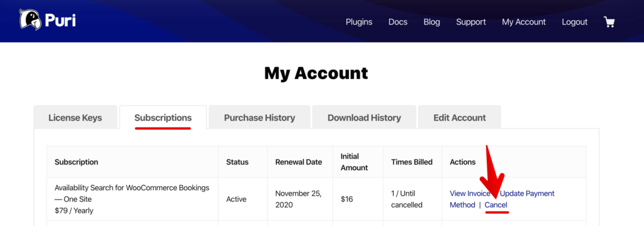Viewport: 644px width, 226px height.
Task: Open the shopping cart icon
Action: (x=609, y=22)
